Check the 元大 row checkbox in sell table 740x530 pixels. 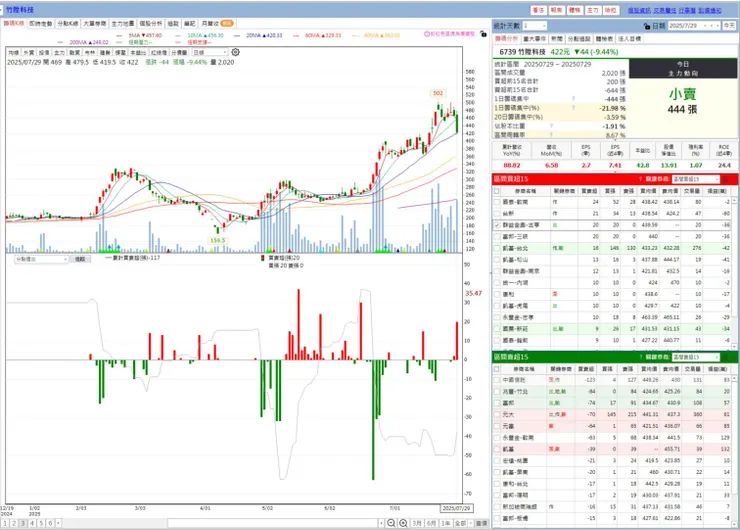[x=497, y=415]
